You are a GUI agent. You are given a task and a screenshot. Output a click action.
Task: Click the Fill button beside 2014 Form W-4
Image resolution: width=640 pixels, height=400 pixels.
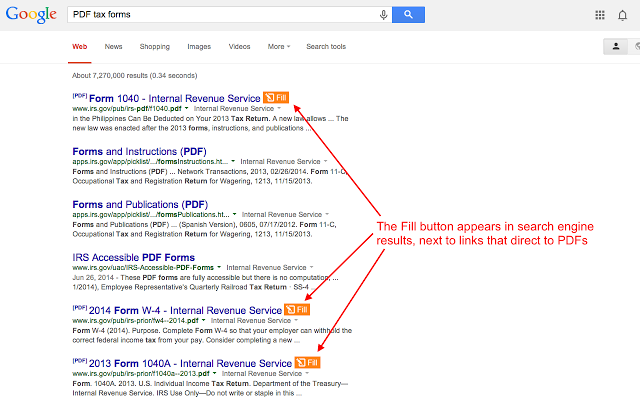pyautogui.click(x=297, y=310)
